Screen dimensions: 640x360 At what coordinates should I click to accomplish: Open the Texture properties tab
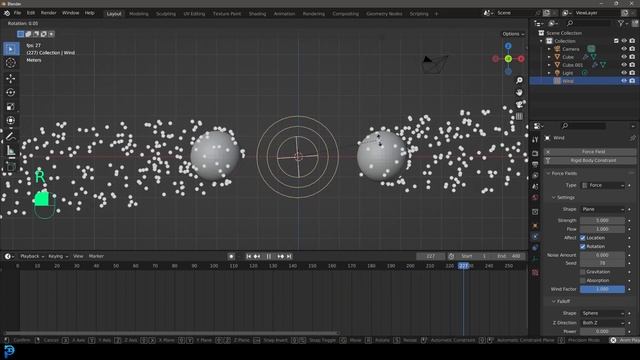(535, 273)
